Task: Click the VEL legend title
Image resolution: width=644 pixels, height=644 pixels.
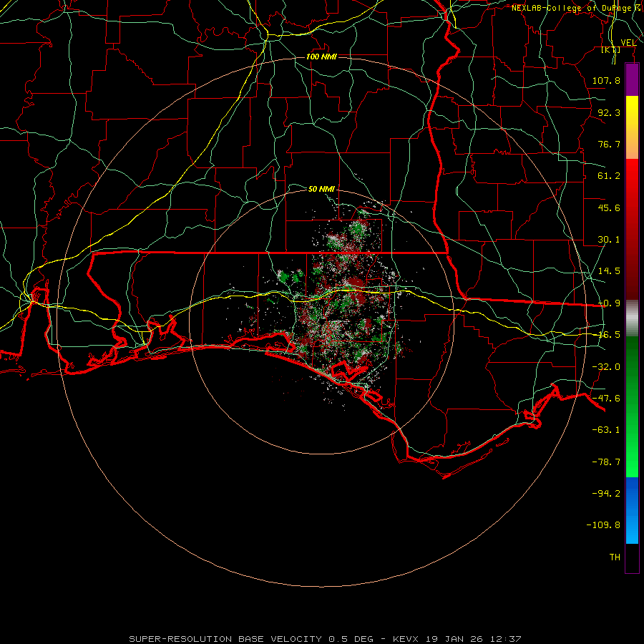Action: click(628, 43)
